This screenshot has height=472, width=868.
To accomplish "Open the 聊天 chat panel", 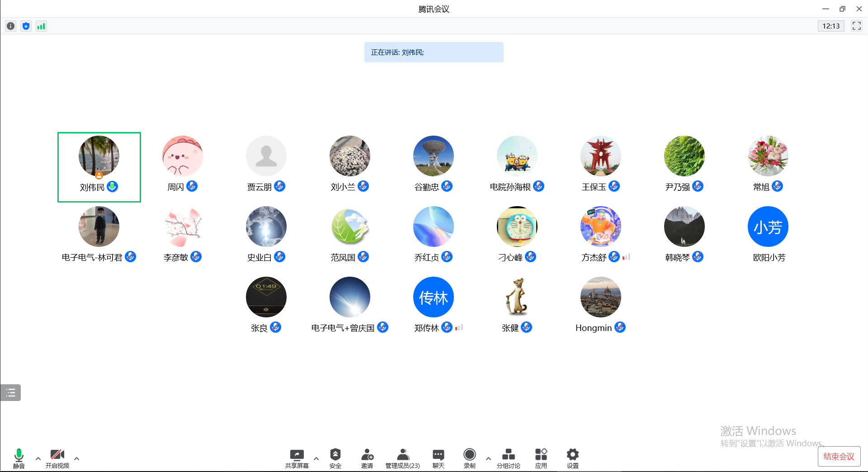I will pos(438,458).
